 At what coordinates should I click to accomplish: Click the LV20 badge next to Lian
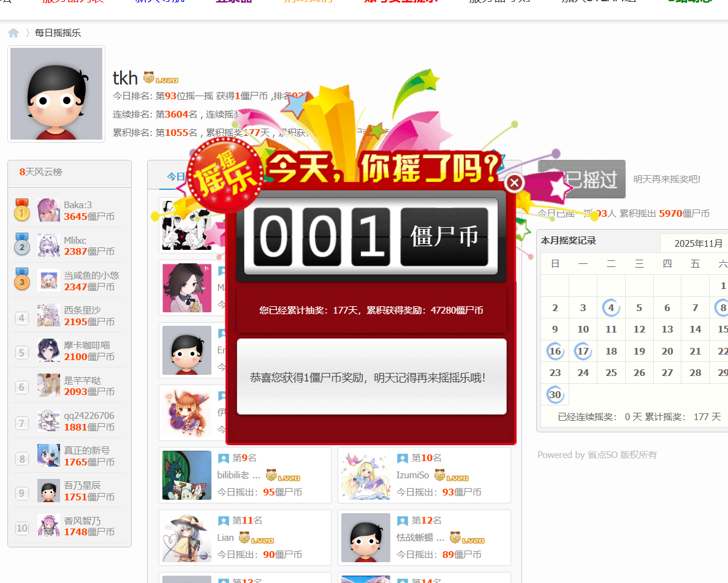coord(256,538)
